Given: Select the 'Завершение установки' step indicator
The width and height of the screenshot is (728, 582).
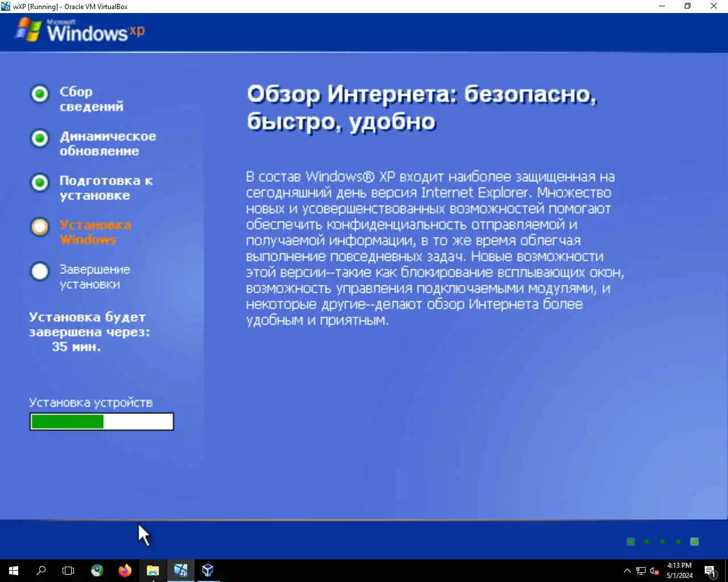Looking at the screenshot, I should [40, 271].
